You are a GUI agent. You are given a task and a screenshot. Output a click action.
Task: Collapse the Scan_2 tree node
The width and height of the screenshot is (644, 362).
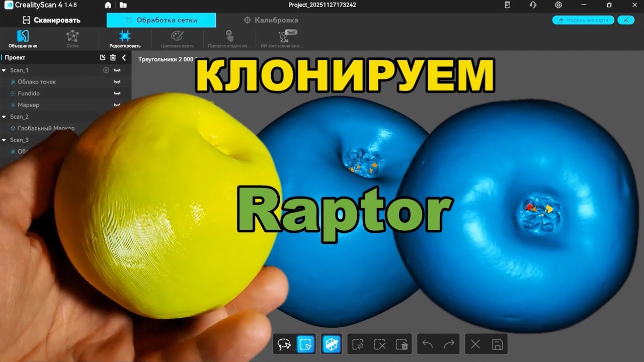coord(4,117)
